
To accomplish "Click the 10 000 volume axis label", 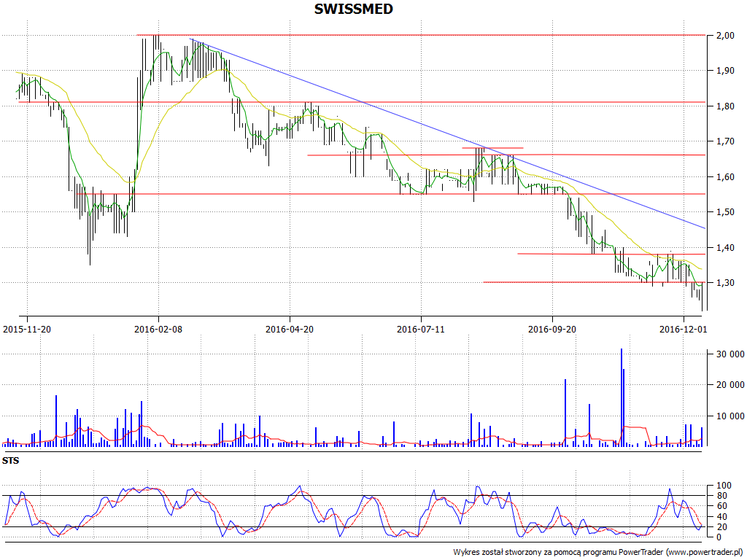I will [x=729, y=416].
